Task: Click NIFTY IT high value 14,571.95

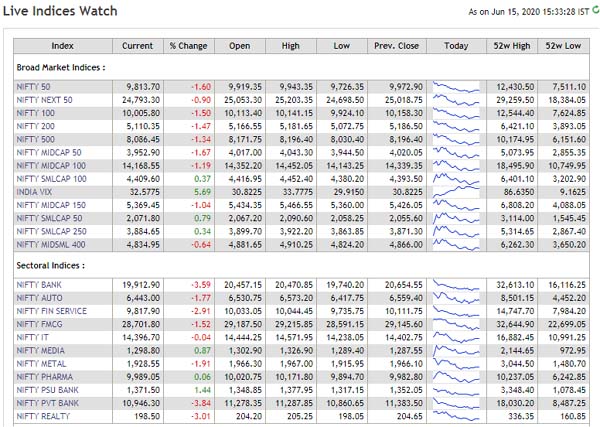Action: [x=294, y=337]
